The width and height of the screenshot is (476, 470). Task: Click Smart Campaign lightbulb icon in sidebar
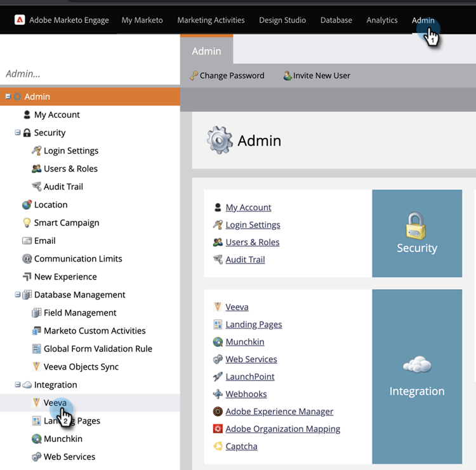(x=27, y=222)
